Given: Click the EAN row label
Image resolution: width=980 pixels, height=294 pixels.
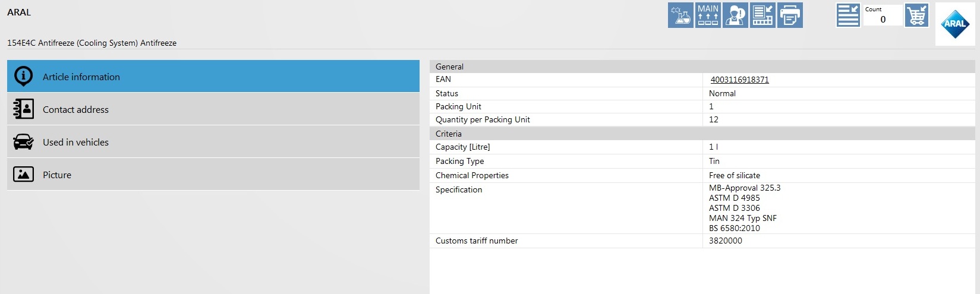Looking at the screenshot, I should click(443, 79).
